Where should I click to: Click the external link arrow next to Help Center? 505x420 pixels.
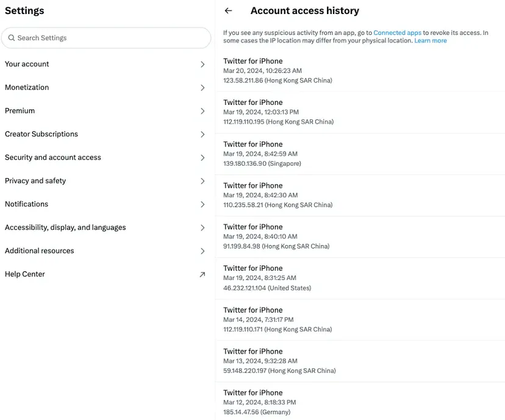coord(202,274)
